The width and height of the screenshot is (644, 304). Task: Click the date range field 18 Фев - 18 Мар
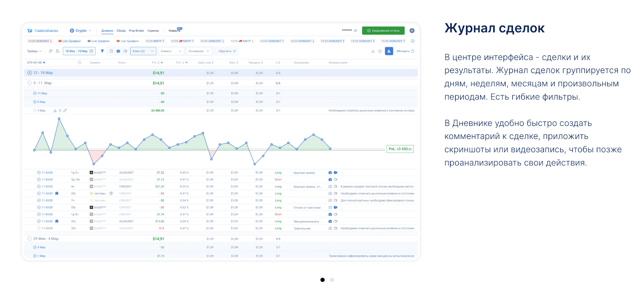[x=79, y=51]
